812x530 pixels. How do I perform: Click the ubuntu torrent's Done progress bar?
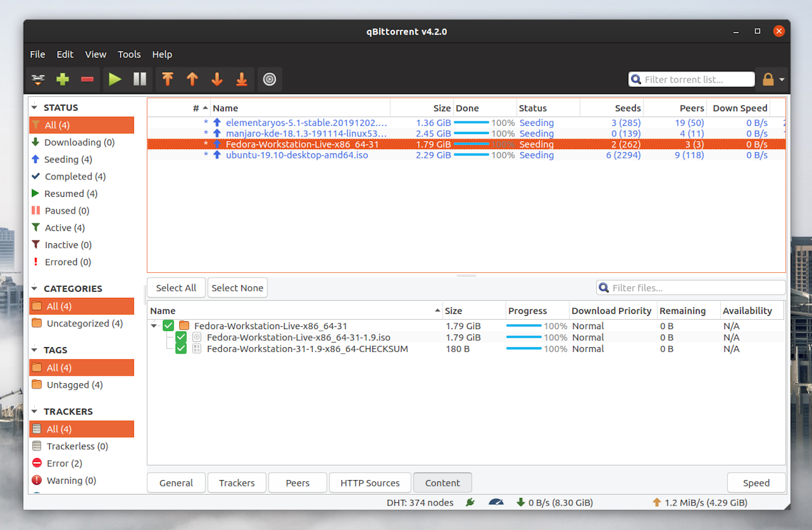coord(481,155)
